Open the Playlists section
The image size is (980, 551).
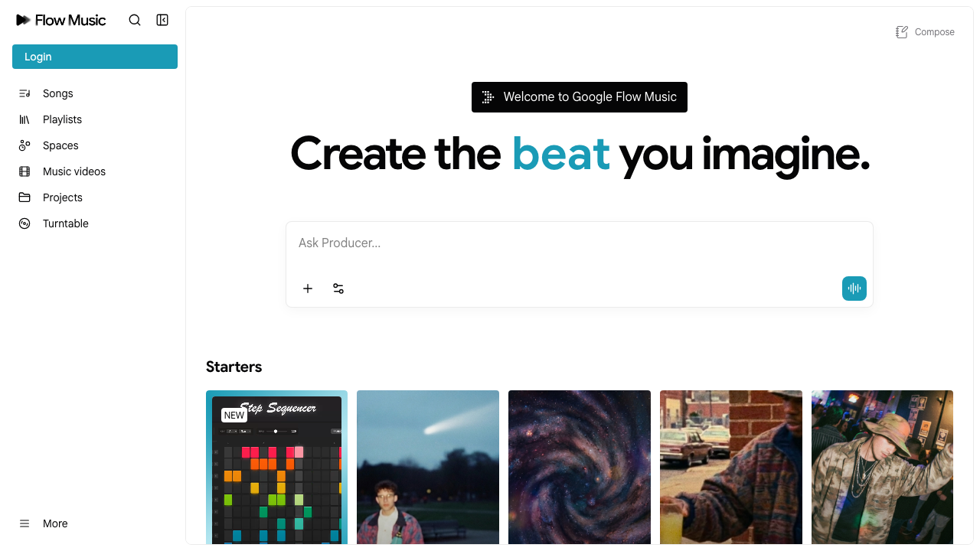(x=62, y=119)
